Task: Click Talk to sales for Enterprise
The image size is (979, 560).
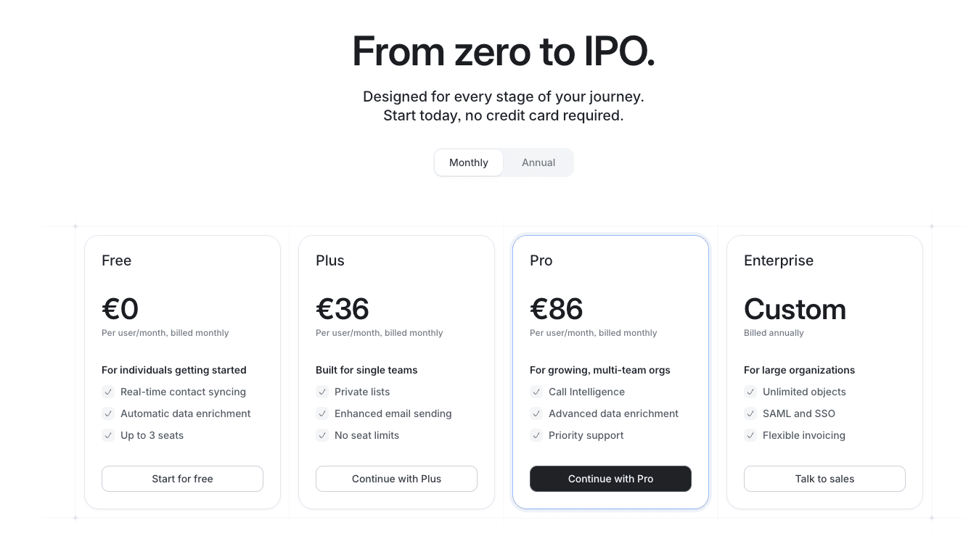Action: [x=824, y=479]
